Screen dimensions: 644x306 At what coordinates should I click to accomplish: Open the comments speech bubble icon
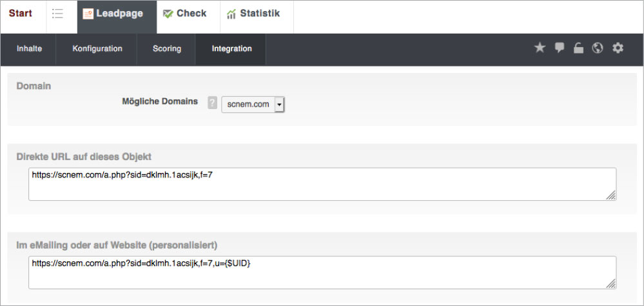(x=560, y=48)
